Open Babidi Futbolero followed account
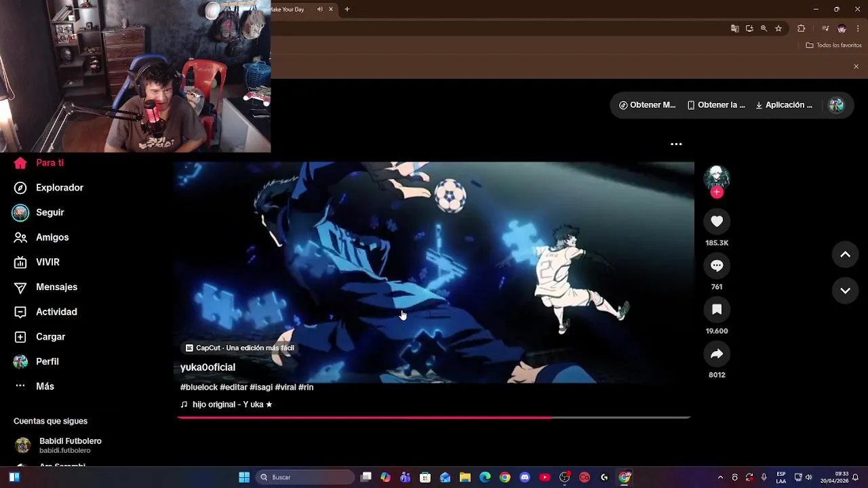The height and width of the screenshot is (488, 868). click(x=58, y=445)
